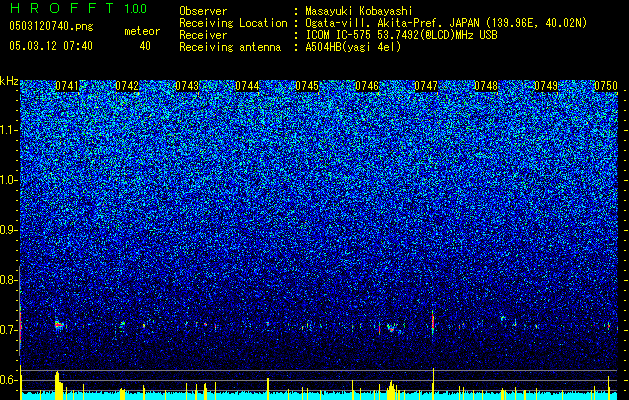Select the Ogata-vill. Akita-Pref. JAPAN location text
Viewport: 629px width, 400px height.
446,23
